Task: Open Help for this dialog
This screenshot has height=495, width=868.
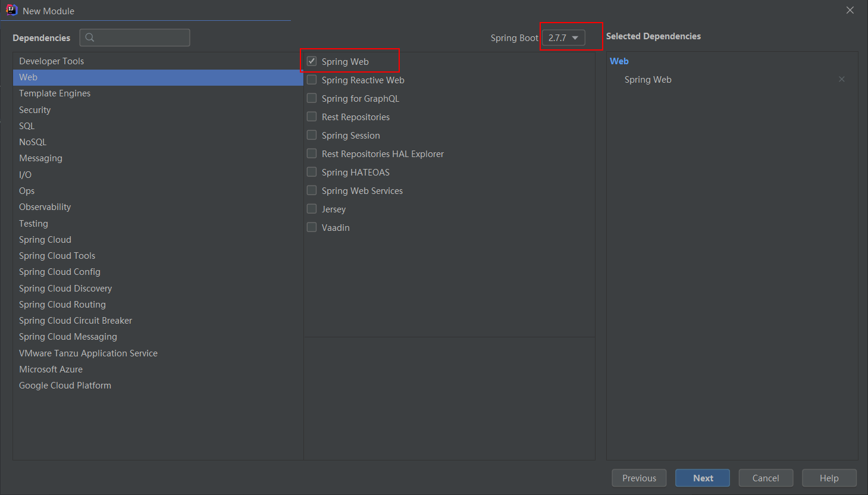Action: (829, 478)
